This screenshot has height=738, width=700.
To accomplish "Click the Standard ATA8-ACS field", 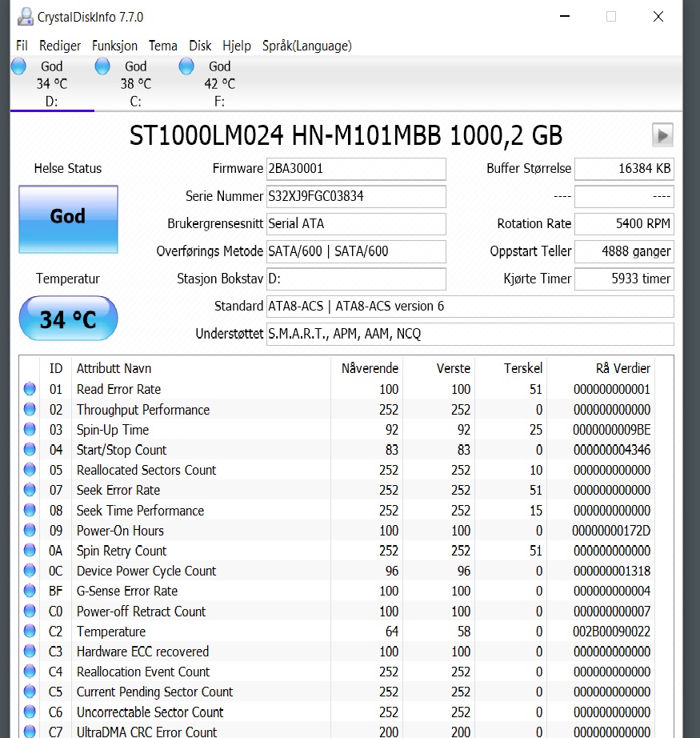I will coord(470,307).
